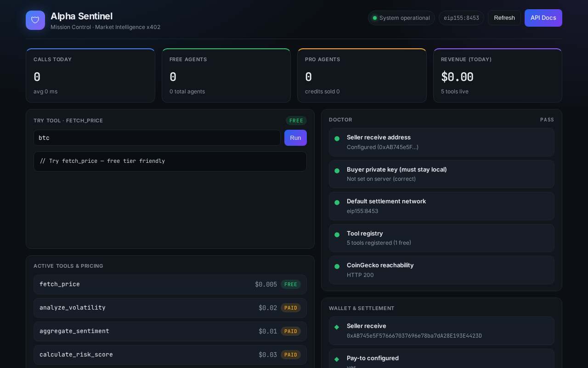Viewport: 588px width, 368px height.
Task: Click the full seller wallet address 0xAB745e5F…
Action: (x=414, y=336)
